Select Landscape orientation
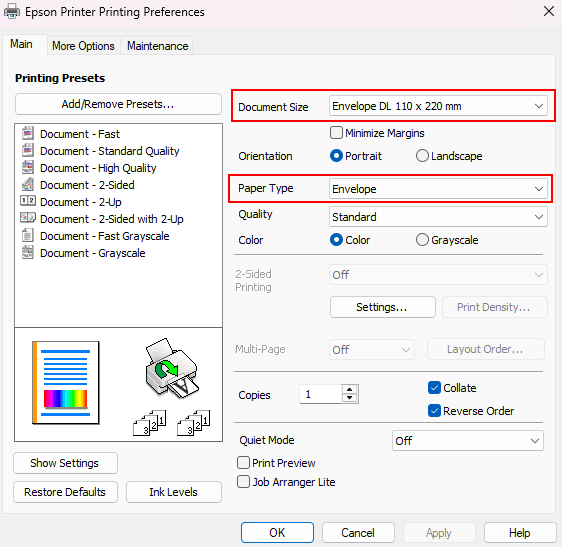Screen dimensions: 562x547 click(422, 156)
